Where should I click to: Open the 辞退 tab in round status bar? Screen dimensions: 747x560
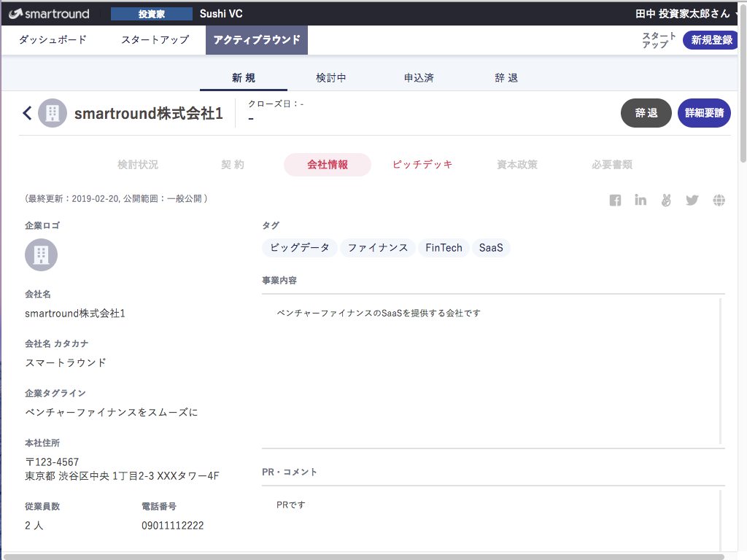pos(506,78)
